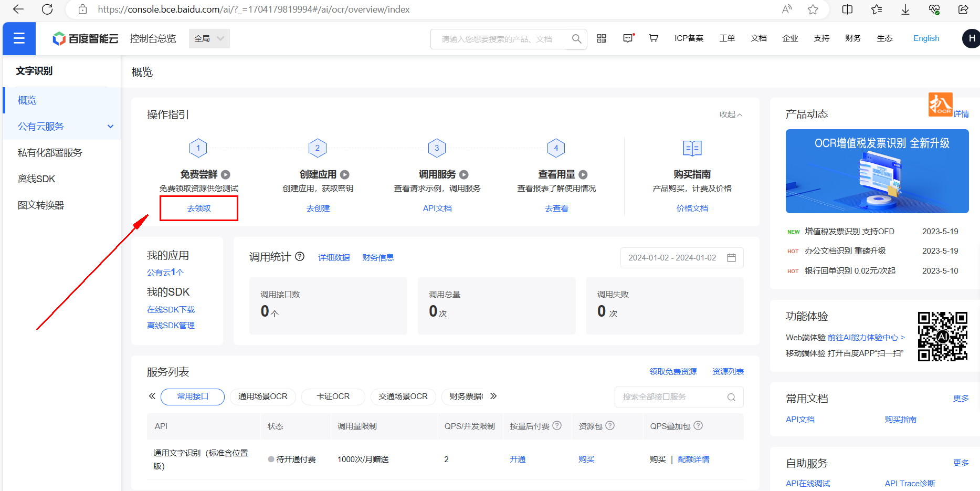Open the 价格文档 link

tap(692, 208)
